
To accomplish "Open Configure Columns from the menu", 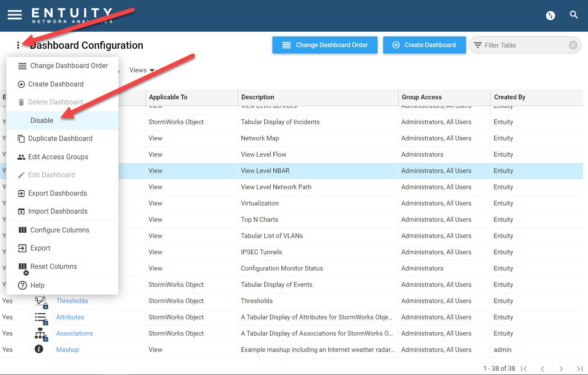I will tap(62, 230).
